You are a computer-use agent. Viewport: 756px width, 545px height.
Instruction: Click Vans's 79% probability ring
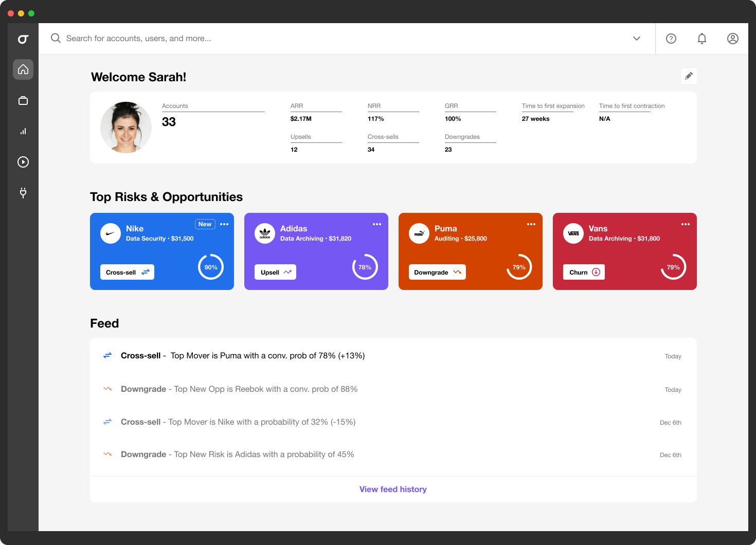click(674, 267)
